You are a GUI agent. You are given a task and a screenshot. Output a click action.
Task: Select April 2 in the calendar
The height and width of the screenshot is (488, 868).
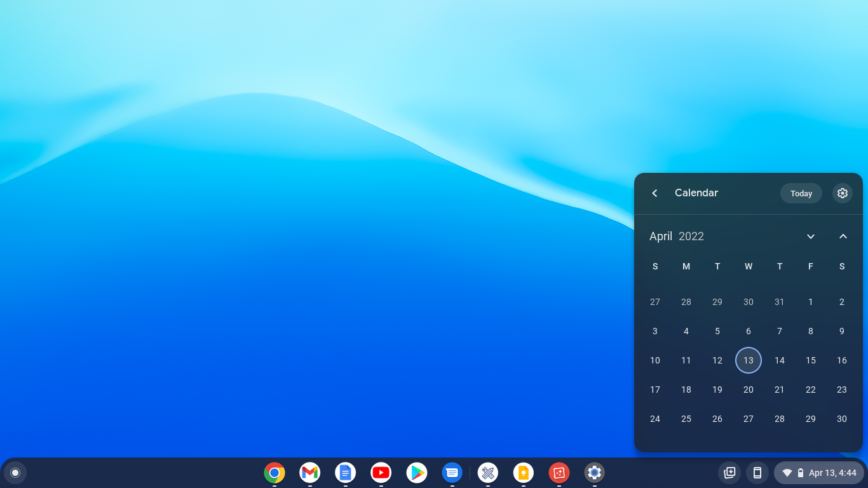[x=842, y=302]
